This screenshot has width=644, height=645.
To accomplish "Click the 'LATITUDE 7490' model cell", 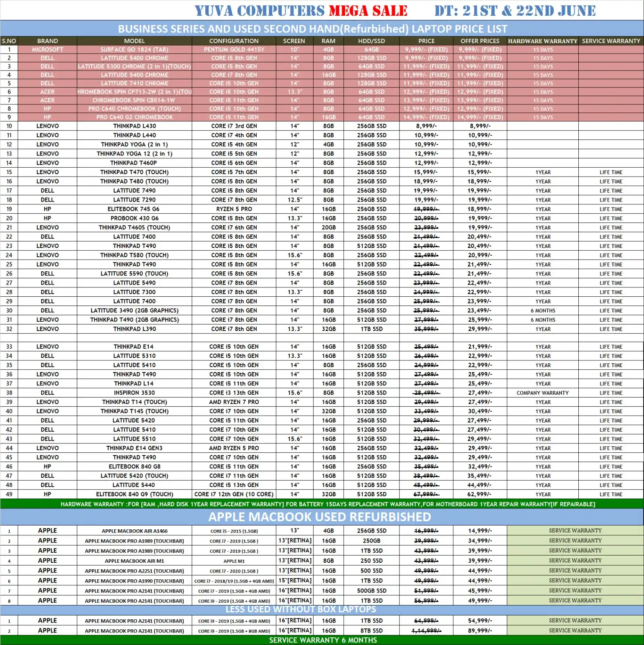I will coord(135,191).
